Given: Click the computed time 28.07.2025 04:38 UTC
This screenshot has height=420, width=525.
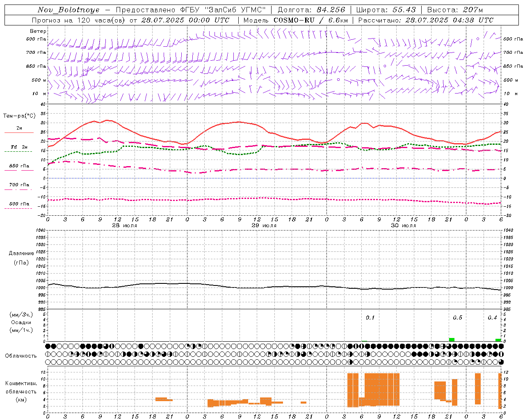Looking at the screenshot, I should [449, 20].
